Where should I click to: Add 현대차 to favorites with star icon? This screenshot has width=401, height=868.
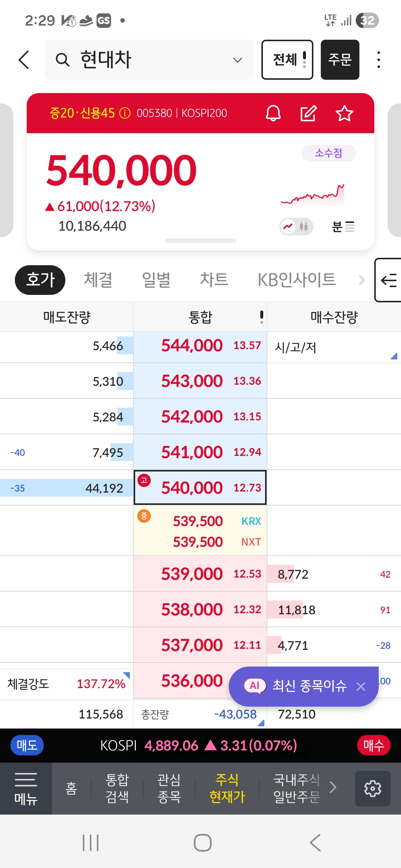pyautogui.click(x=344, y=113)
